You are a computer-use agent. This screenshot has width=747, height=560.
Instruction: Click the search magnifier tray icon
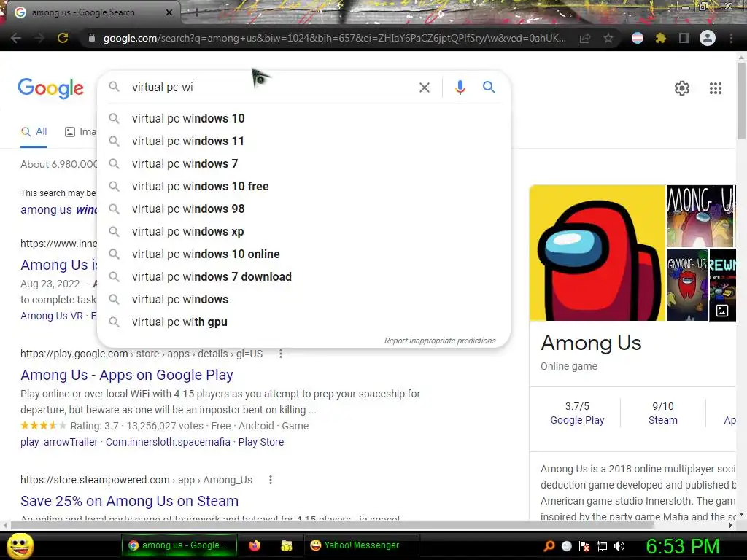549,546
